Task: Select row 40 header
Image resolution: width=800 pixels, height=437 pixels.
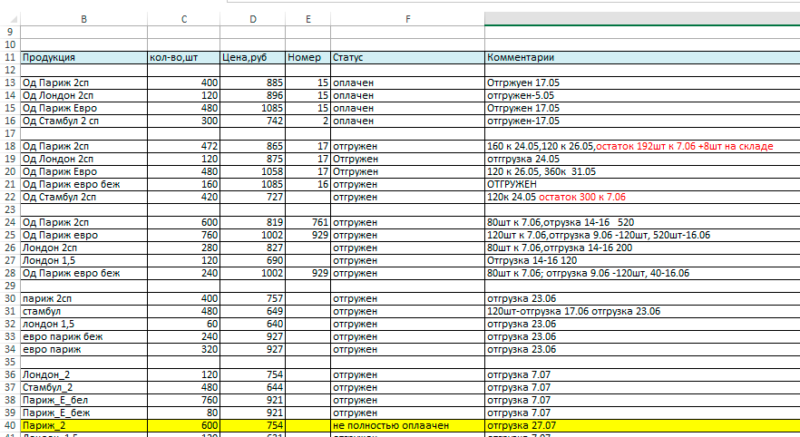Action: 10,425
